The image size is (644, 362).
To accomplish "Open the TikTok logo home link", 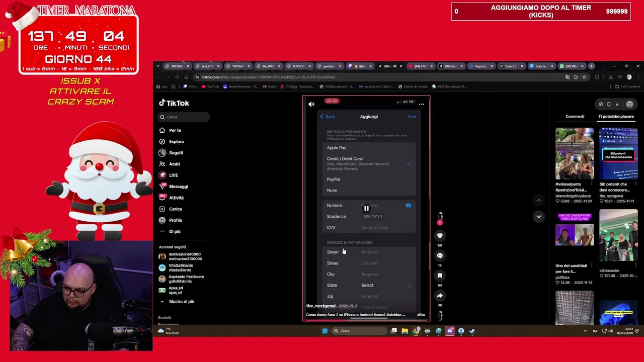I will click(x=174, y=103).
